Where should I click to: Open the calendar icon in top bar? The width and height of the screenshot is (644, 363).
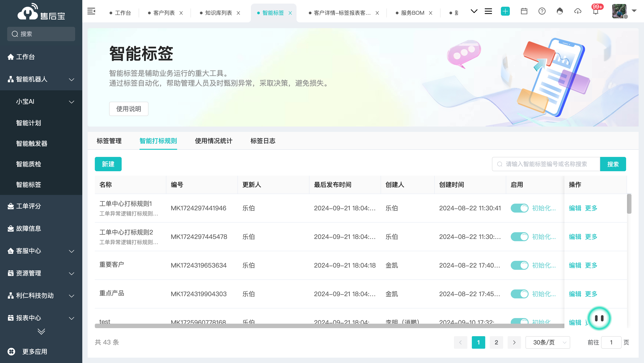pyautogui.click(x=524, y=11)
